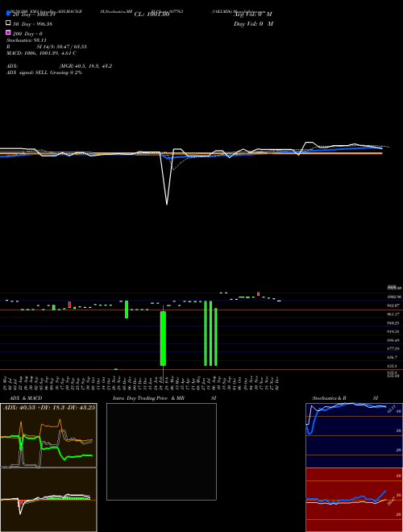Click the 961.17 price axis label

[393, 314]
